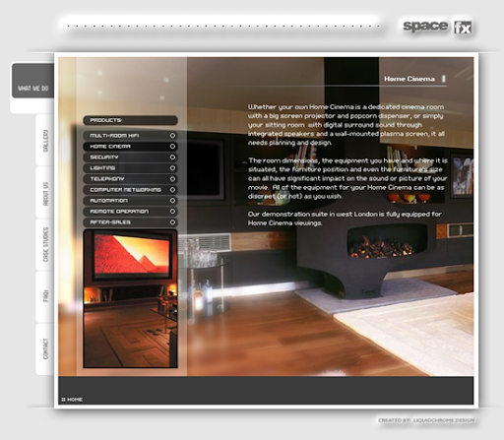Click paragraph starting 'Our demonstration suite'
504x440 pixels.
[x=345, y=219]
